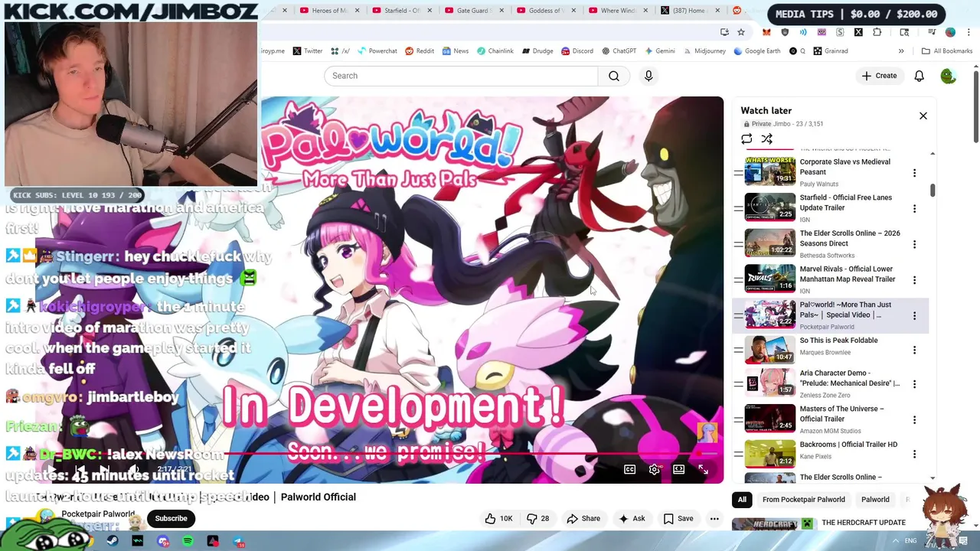Open Spotify from the taskbar
980x551 pixels.
pos(188,542)
